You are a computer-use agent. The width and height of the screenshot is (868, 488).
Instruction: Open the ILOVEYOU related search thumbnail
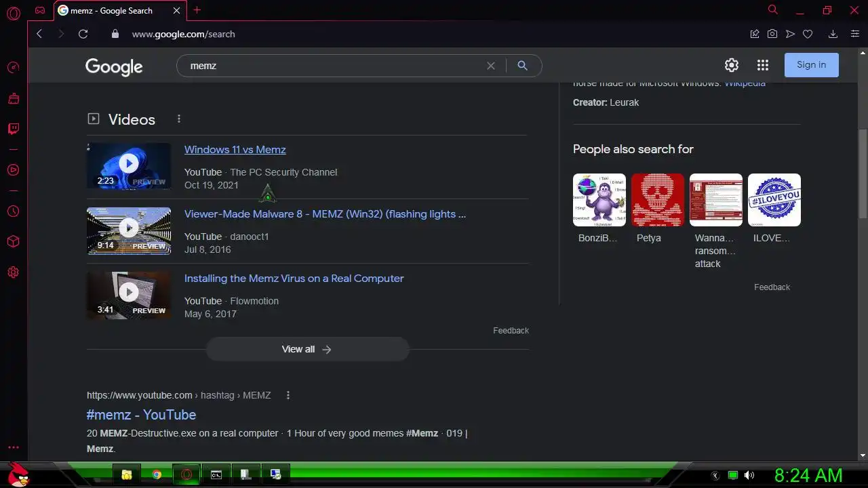point(774,200)
